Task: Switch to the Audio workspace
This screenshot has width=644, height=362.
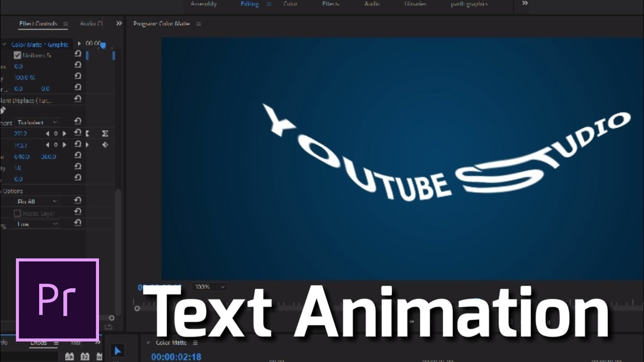Action: click(372, 4)
